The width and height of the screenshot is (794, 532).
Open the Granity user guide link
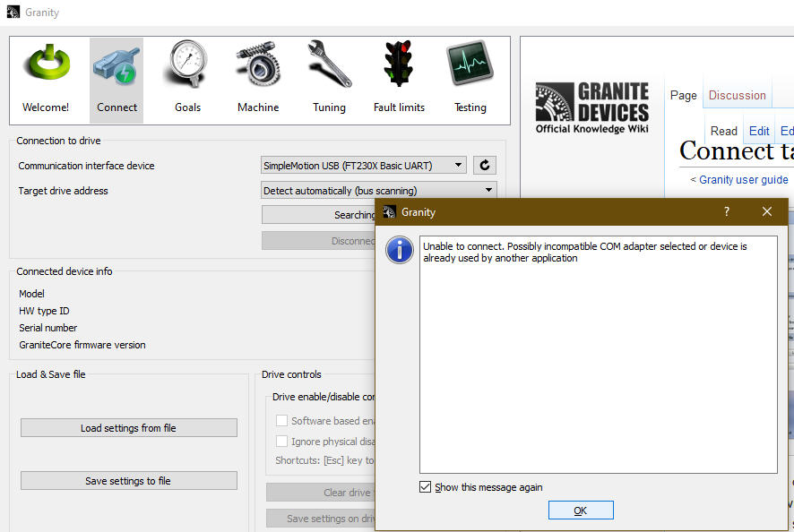[x=743, y=180]
